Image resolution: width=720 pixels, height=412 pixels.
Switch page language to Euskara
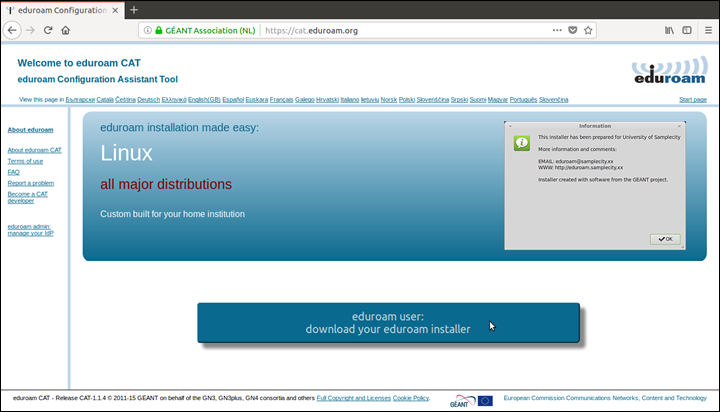(257, 100)
